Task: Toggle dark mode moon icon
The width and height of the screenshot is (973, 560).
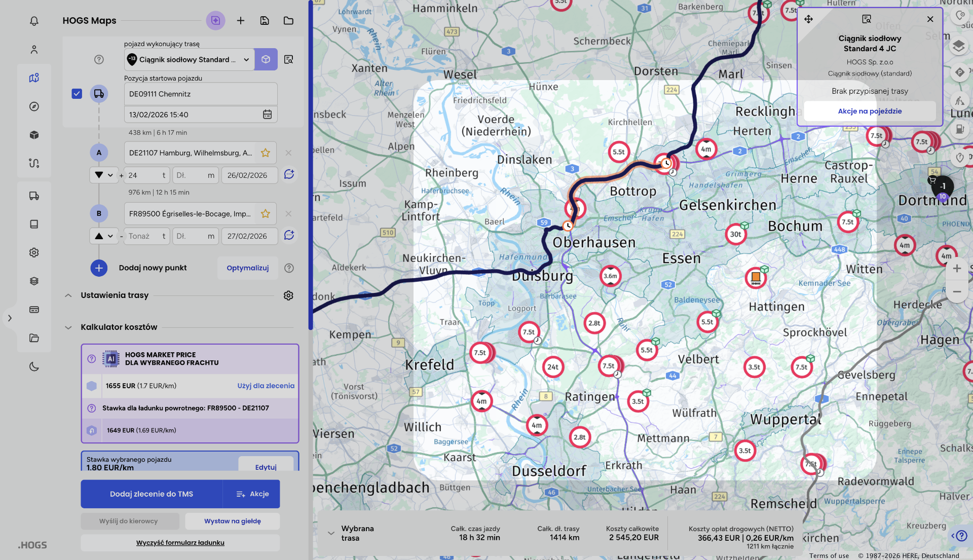Action: point(34,366)
